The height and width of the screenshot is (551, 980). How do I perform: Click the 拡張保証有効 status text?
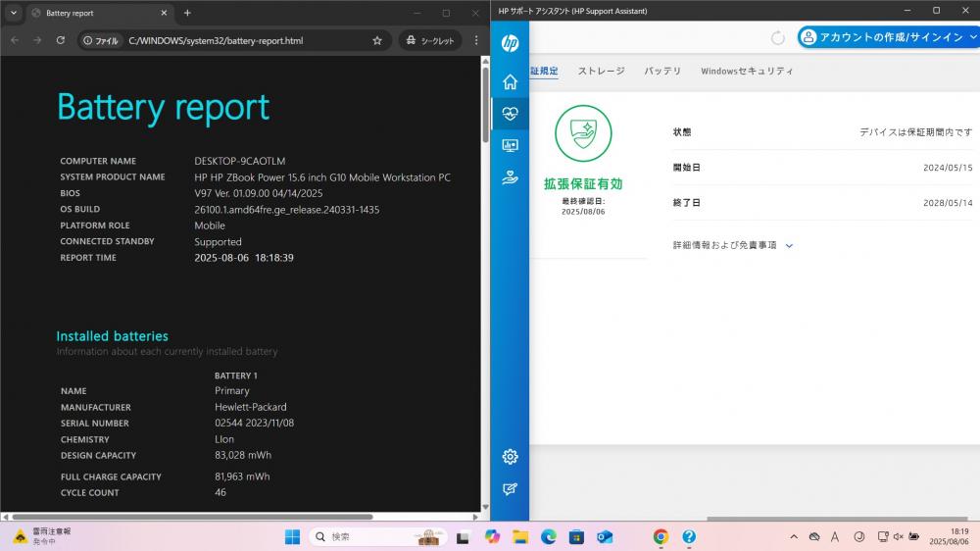tap(583, 184)
